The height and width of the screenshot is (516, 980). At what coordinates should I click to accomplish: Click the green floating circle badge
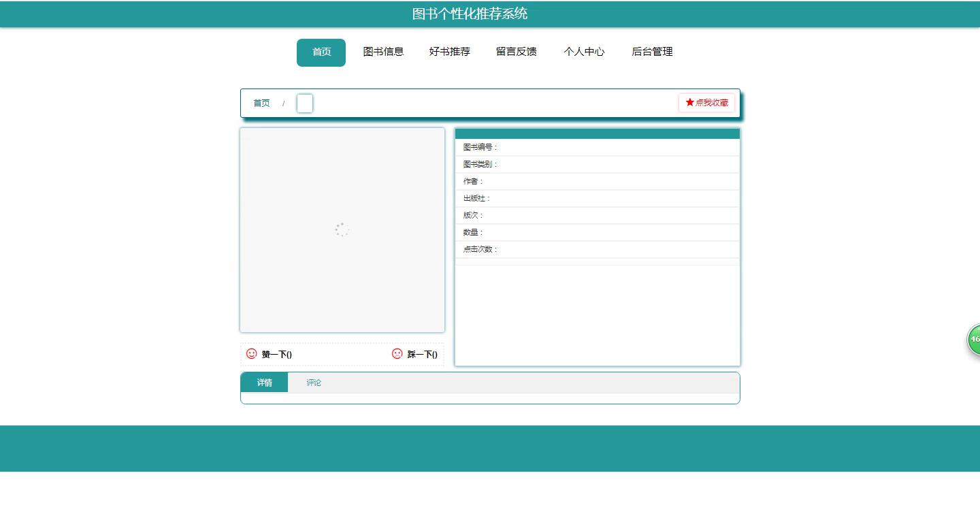coord(974,339)
